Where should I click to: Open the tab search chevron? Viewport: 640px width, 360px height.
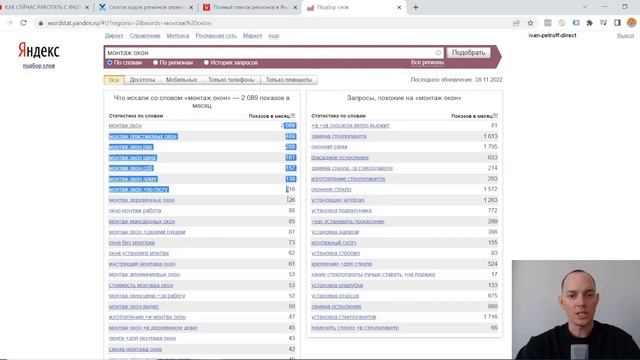(x=585, y=7)
